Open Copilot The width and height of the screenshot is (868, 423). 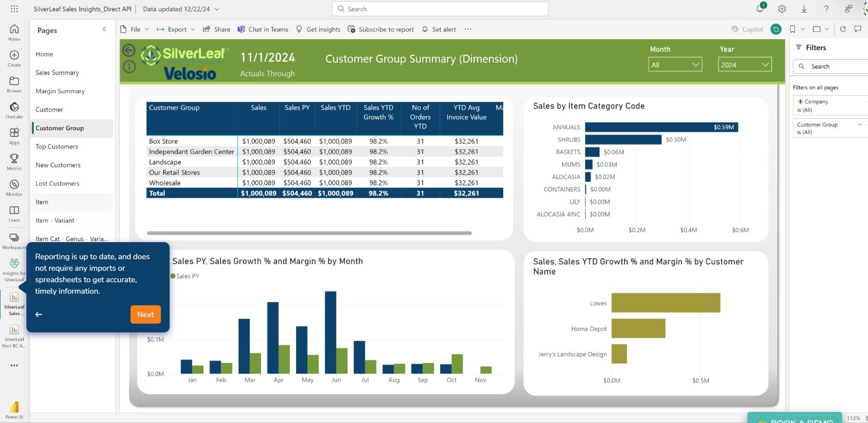747,29
